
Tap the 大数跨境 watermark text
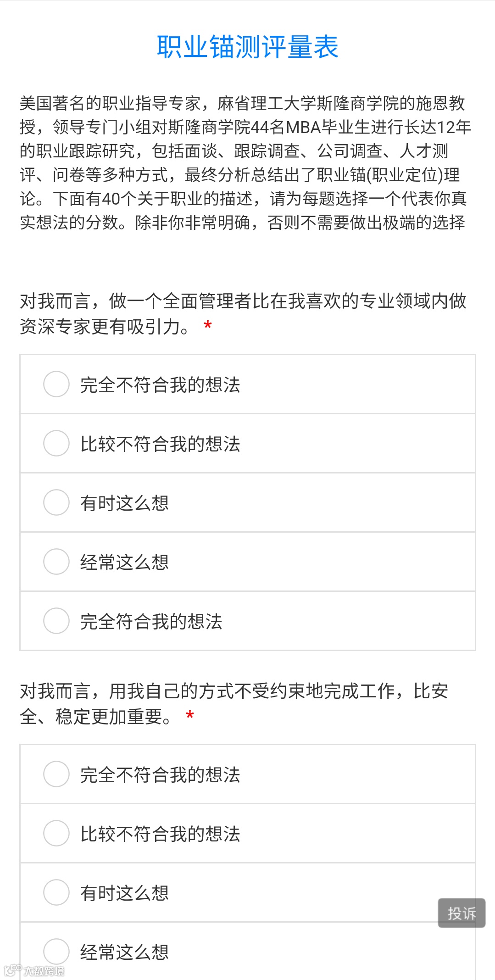click(44, 971)
